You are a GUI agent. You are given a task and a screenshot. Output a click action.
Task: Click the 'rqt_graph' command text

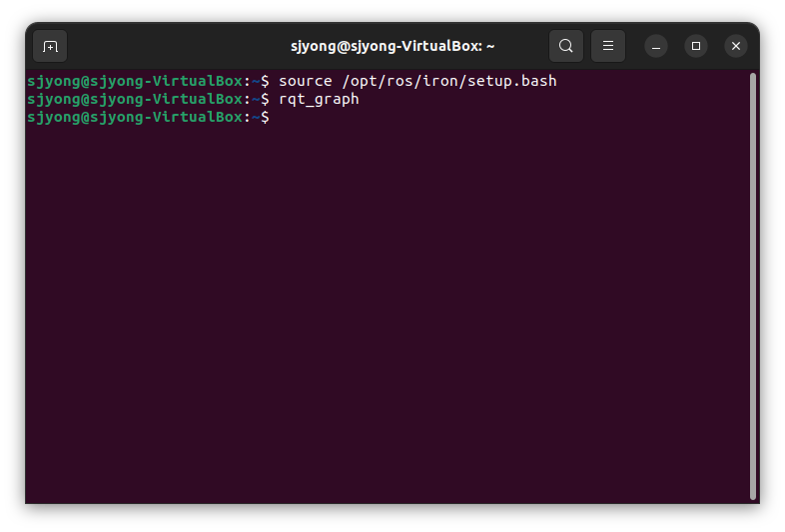(319, 99)
